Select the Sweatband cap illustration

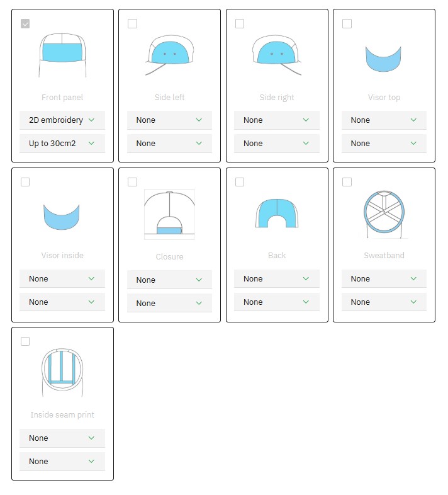384,213
